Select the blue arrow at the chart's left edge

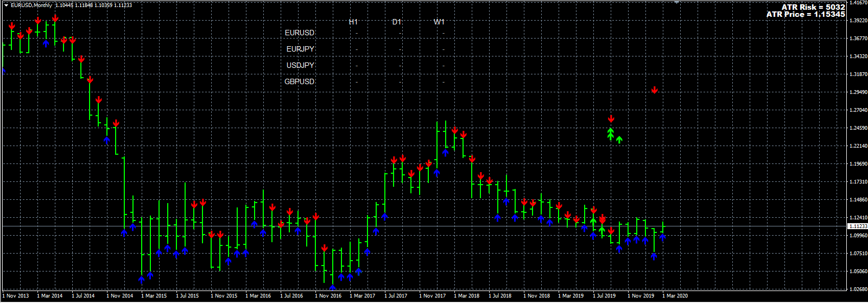(x=4, y=70)
